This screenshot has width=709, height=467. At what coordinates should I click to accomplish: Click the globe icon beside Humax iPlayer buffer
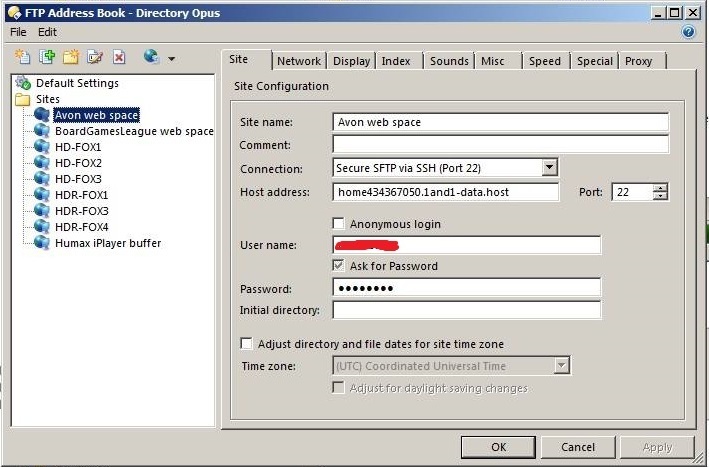pyautogui.click(x=42, y=243)
